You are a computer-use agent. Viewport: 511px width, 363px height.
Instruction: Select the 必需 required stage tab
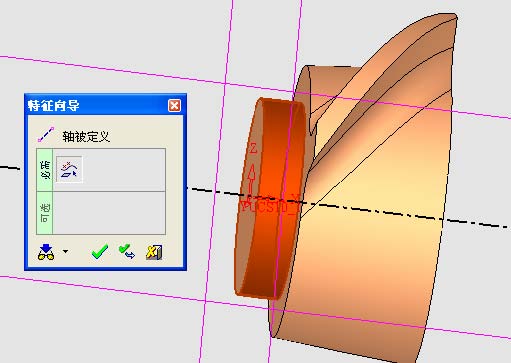(45, 170)
